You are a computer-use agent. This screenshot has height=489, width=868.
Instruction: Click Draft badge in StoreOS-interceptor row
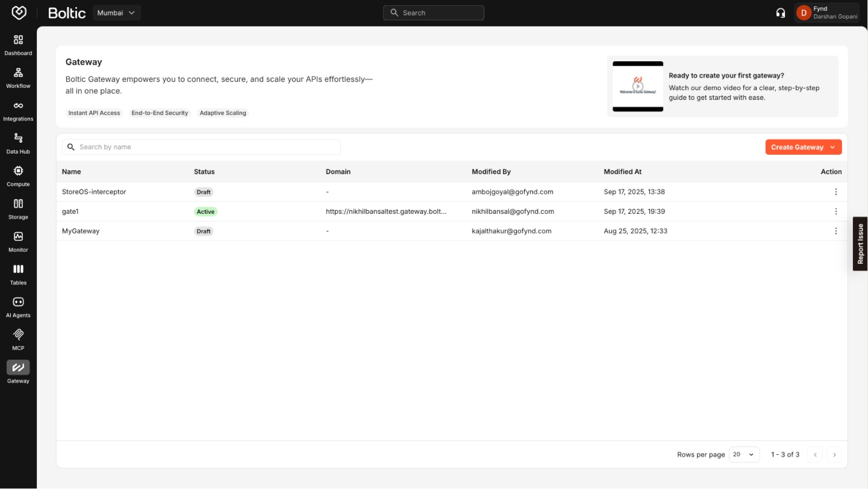tap(203, 192)
